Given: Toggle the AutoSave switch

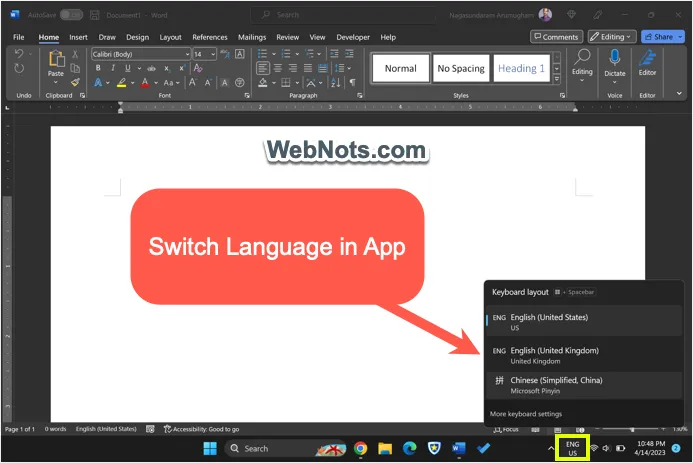Looking at the screenshot, I should (x=71, y=15).
